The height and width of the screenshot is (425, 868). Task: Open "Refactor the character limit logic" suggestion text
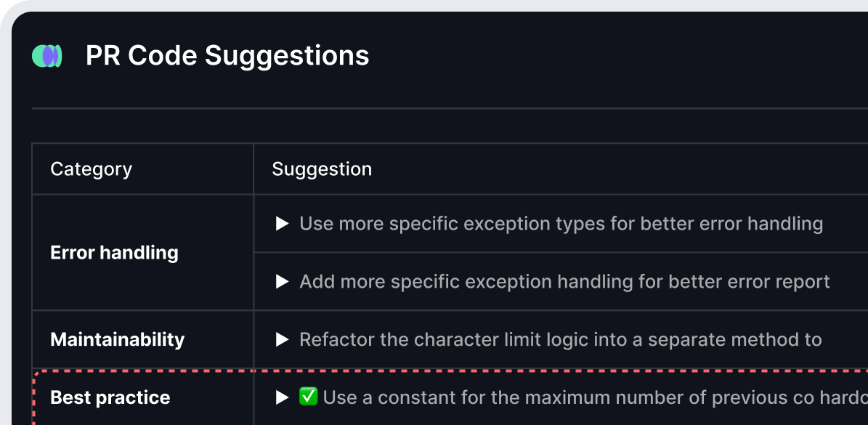pos(560,340)
